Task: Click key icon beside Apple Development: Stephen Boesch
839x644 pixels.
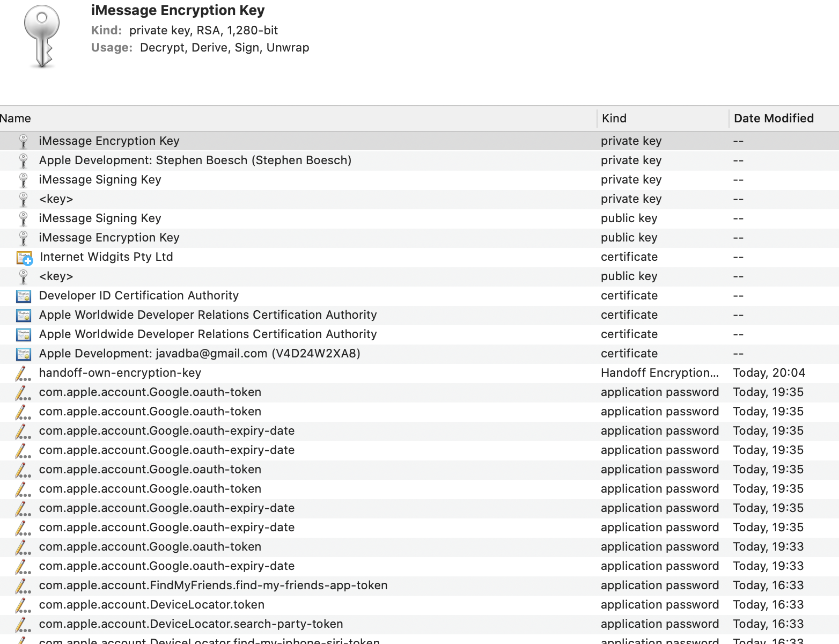Action: (23, 160)
